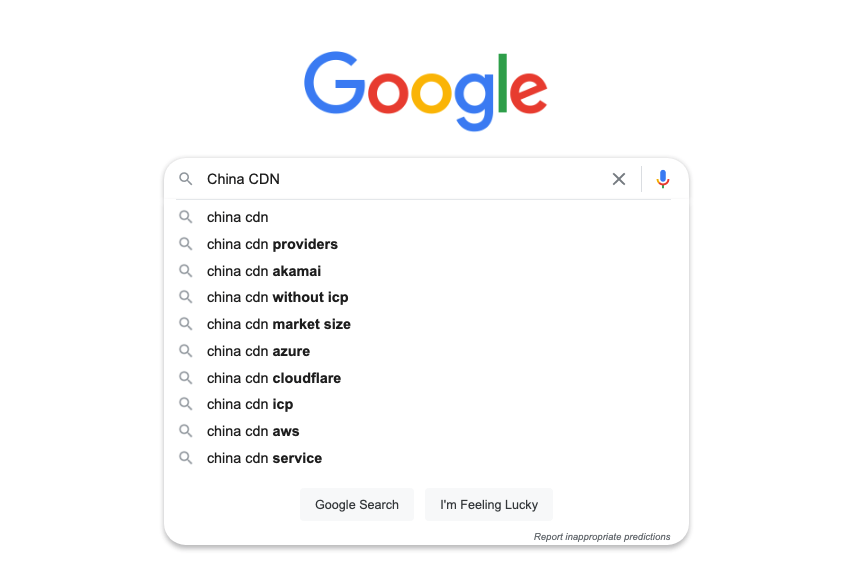Pick 'china cdn market size' suggestion
The image size is (864, 578).
point(279,324)
